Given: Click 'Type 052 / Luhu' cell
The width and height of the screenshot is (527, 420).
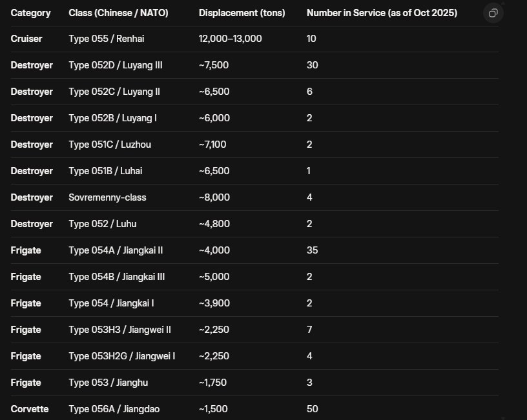Looking at the screenshot, I should coord(103,224).
